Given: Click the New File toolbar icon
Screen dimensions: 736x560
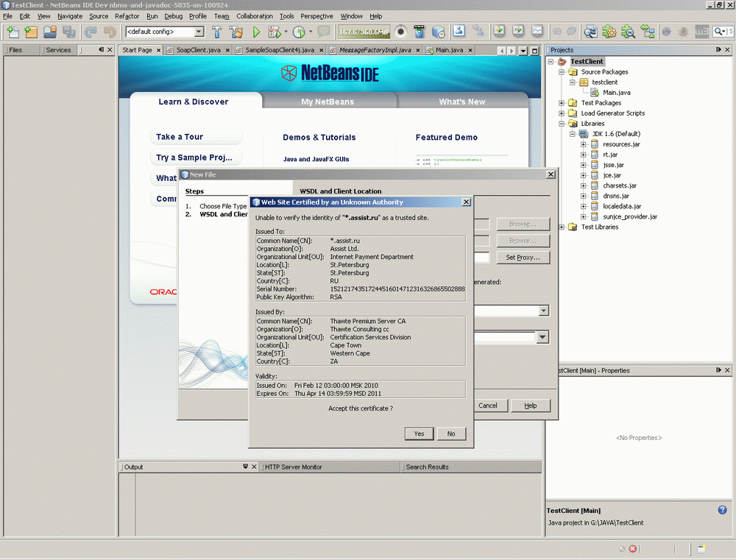Looking at the screenshot, I should tap(13, 32).
